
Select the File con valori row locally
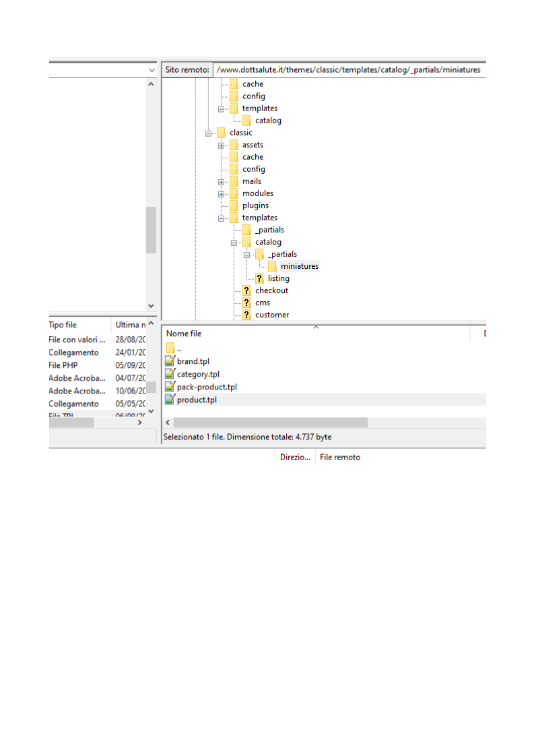point(97,340)
